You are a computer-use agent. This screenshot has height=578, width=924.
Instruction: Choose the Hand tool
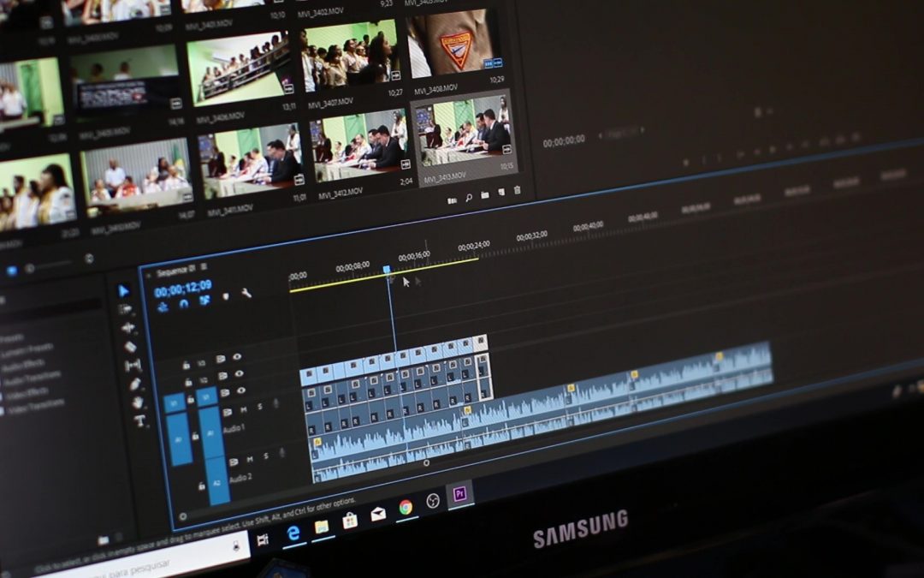(136, 402)
